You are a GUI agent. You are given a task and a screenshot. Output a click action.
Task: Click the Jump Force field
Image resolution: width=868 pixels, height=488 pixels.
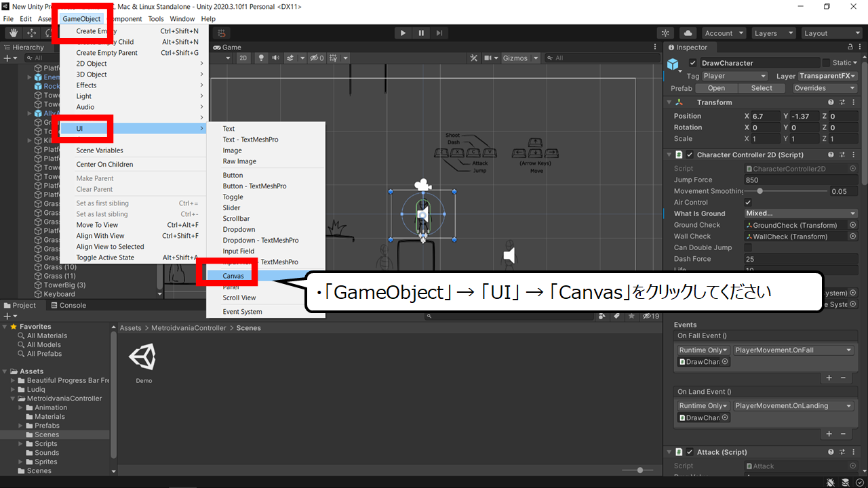(801, 180)
